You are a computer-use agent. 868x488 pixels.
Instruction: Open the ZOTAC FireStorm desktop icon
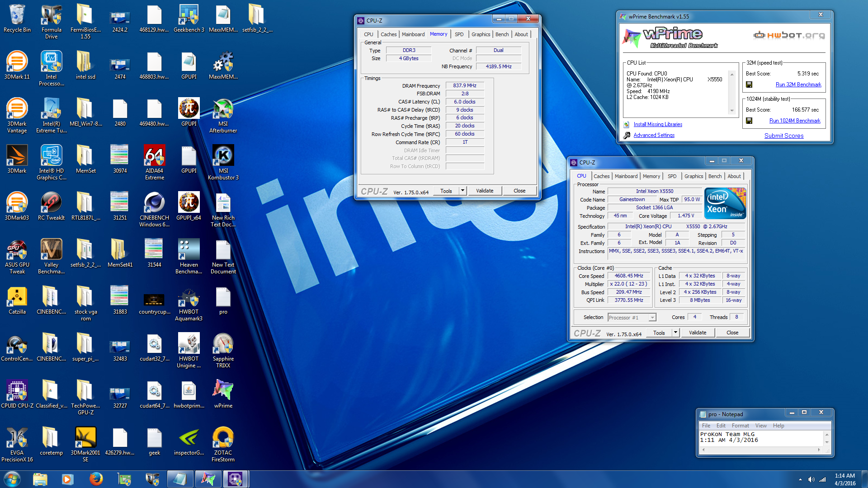click(223, 445)
